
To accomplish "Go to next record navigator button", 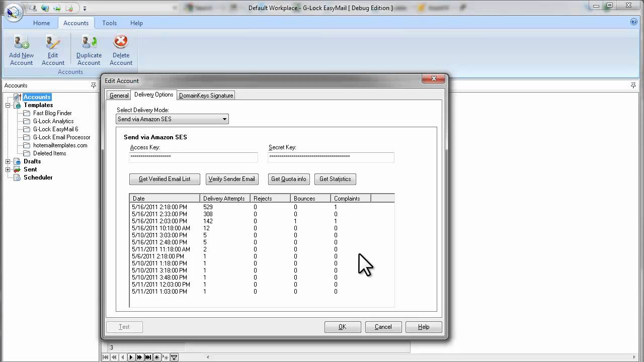I will [x=131, y=357].
